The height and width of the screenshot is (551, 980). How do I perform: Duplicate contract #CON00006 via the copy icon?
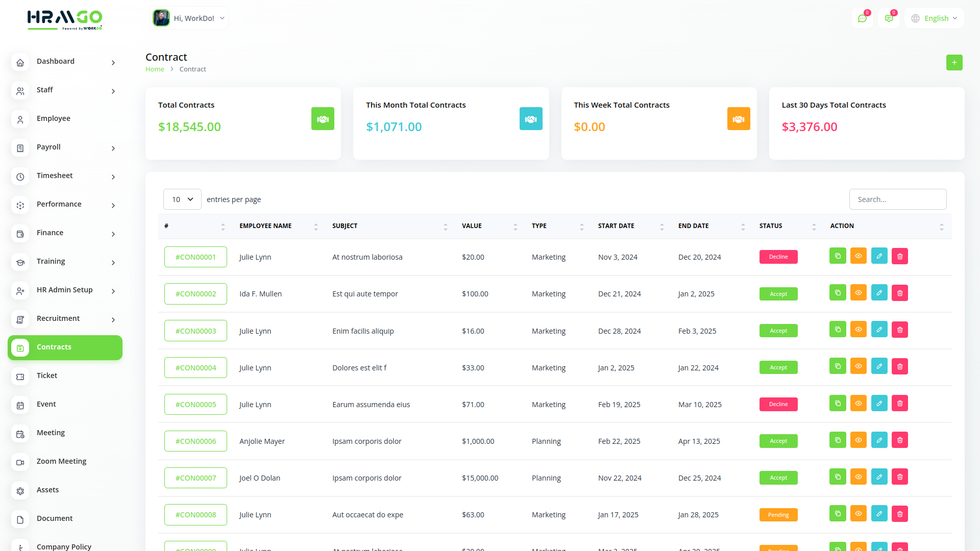coord(838,440)
